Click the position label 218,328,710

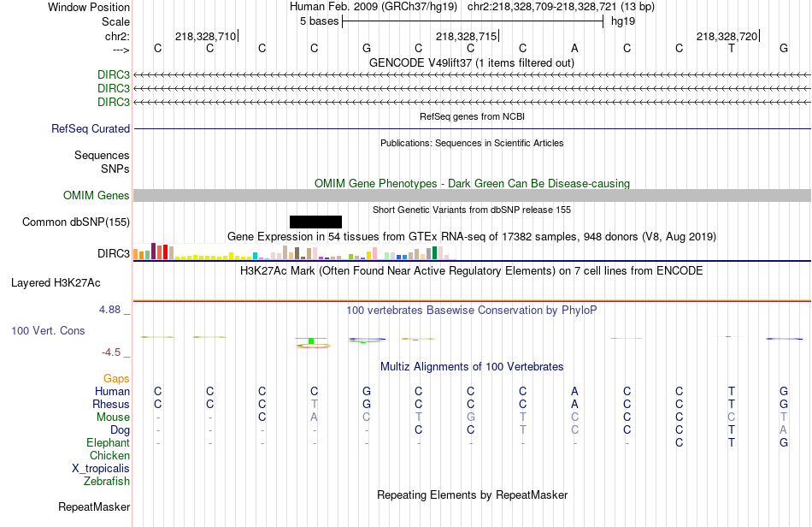point(206,36)
